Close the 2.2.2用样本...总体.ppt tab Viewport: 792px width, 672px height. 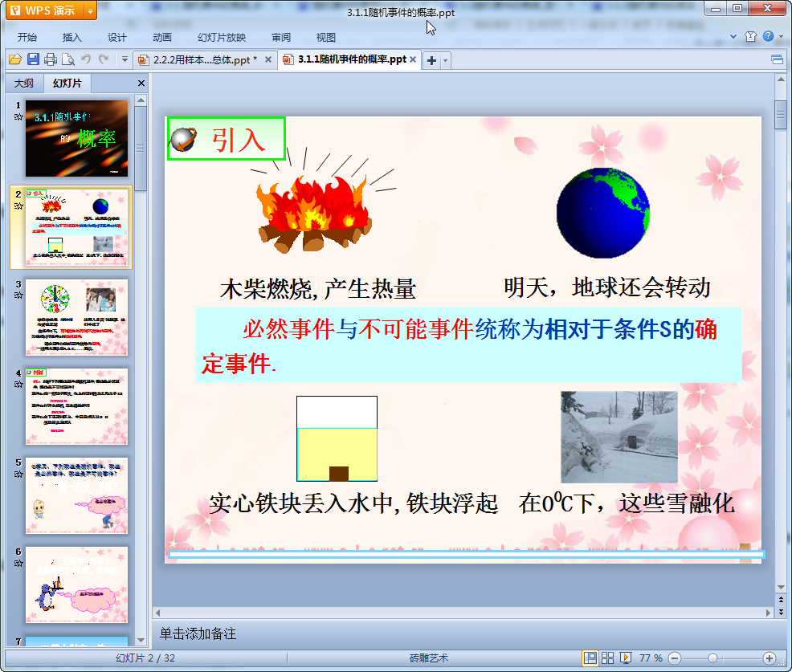(x=268, y=59)
